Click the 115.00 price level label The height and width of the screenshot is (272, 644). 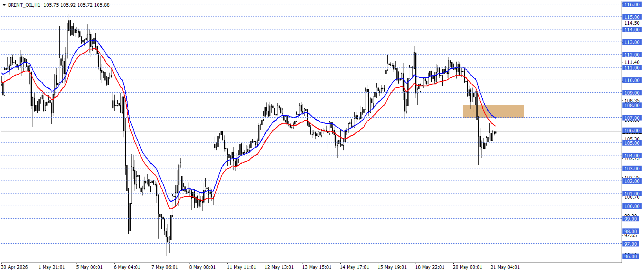click(632, 17)
